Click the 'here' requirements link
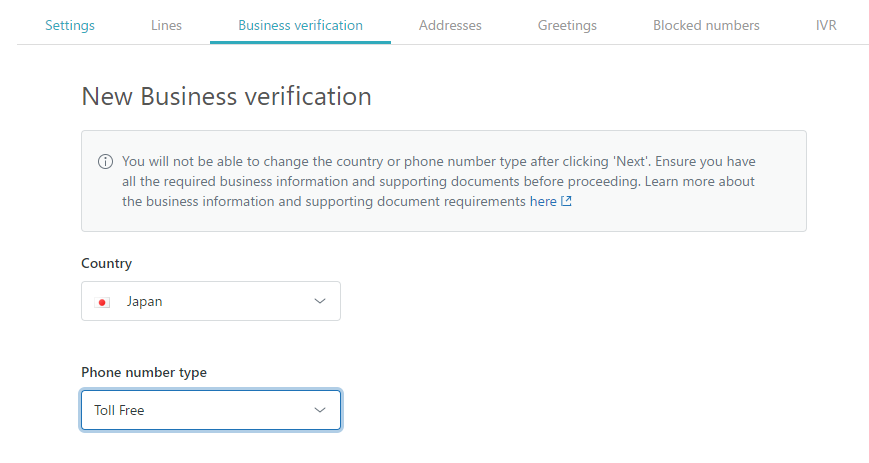The image size is (869, 463). 543,201
